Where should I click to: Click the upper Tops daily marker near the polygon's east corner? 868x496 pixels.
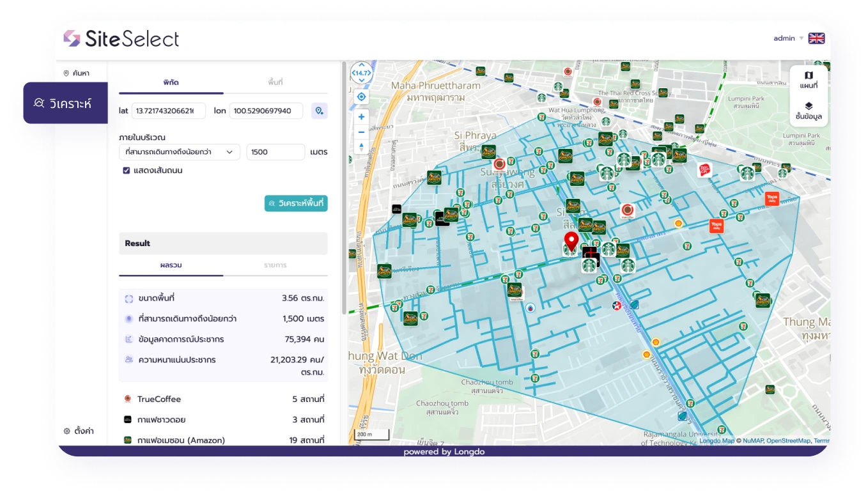click(x=772, y=199)
